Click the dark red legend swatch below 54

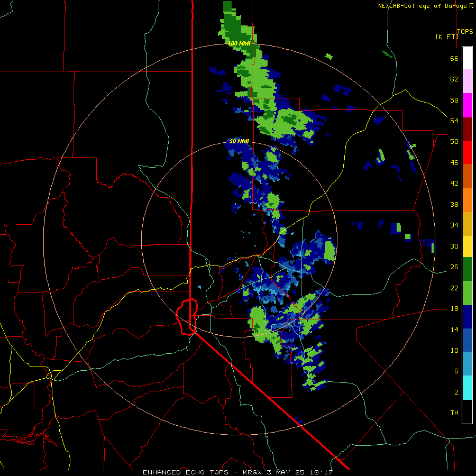click(467, 129)
